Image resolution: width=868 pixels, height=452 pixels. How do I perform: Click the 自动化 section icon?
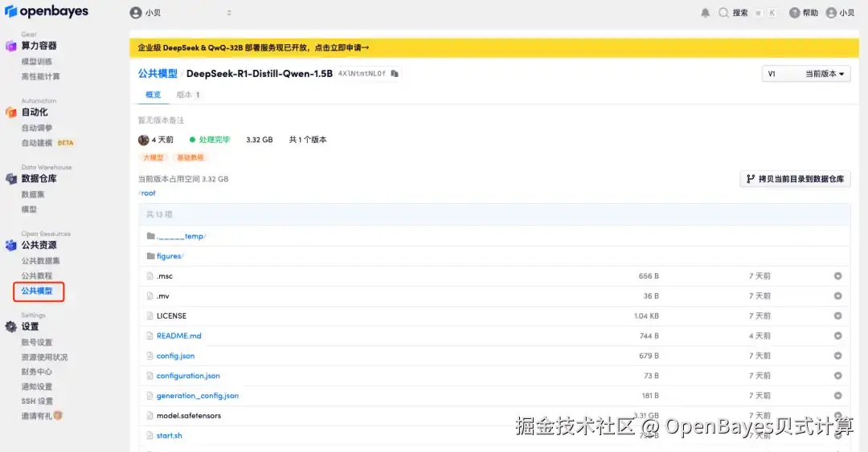[x=11, y=112]
